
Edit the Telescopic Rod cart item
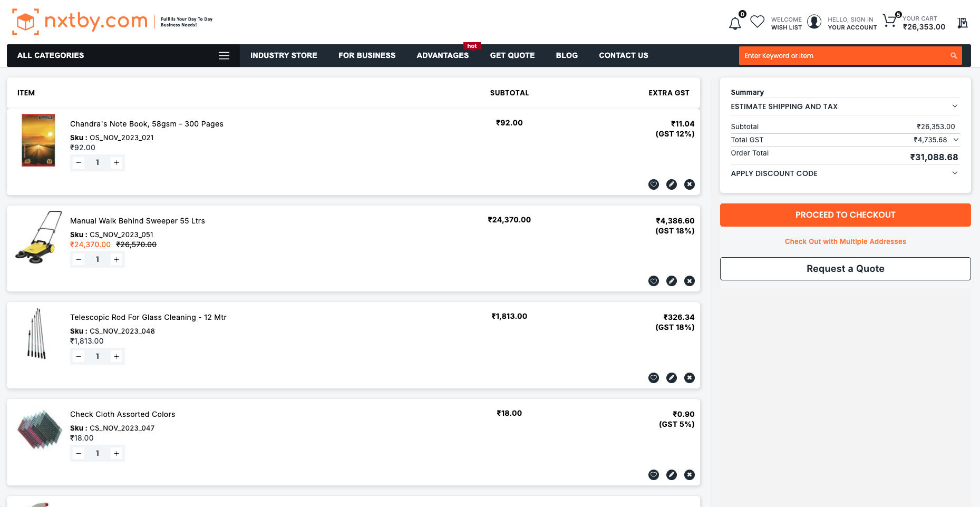tap(672, 378)
